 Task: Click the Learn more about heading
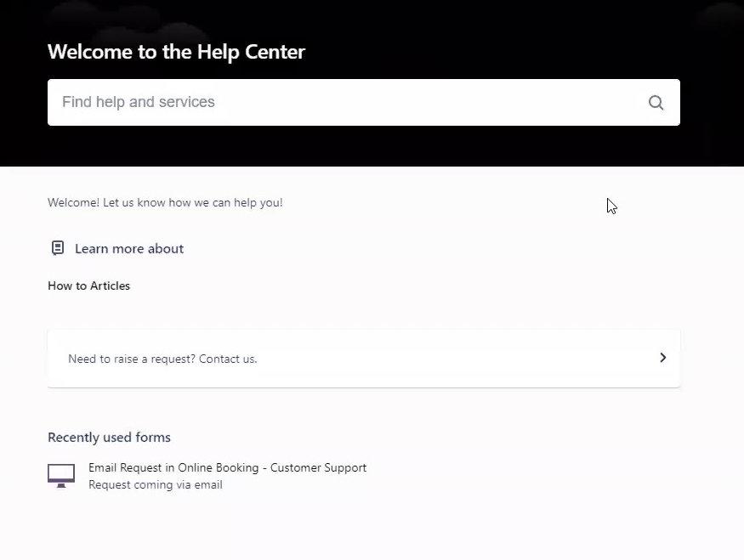[x=129, y=248]
